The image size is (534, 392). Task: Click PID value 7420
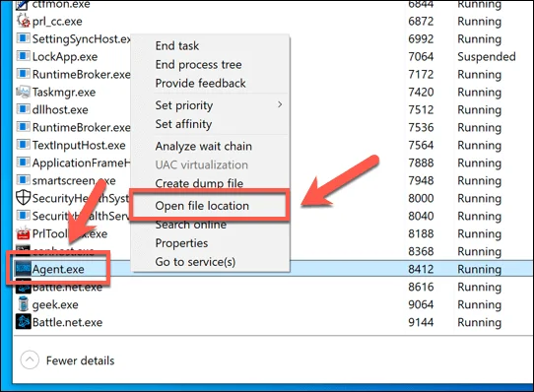421,93
